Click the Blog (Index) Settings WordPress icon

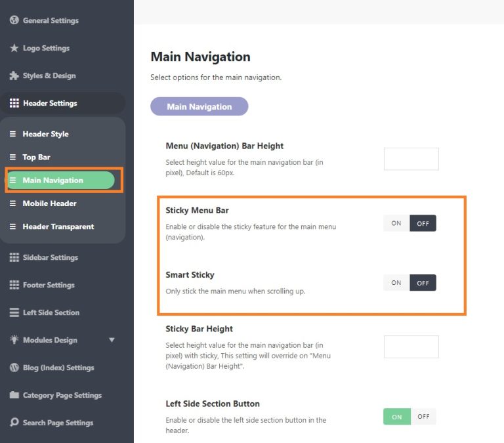(x=14, y=368)
